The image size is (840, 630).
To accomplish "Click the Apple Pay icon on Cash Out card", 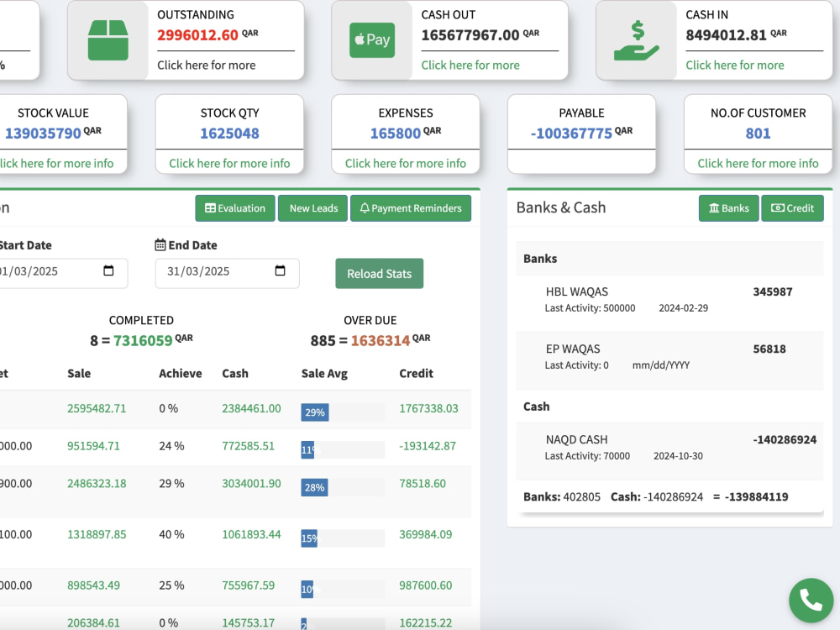I will coord(372,40).
